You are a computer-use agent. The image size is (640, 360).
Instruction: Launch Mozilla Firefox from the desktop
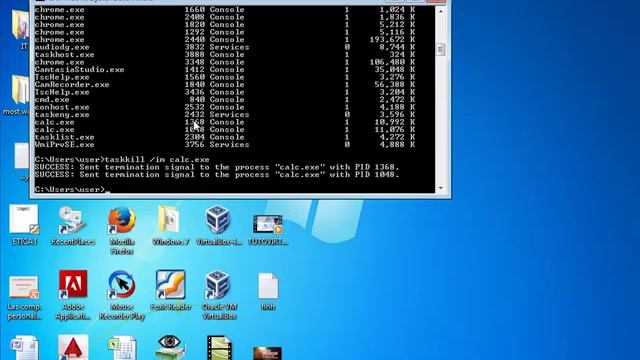coord(122,230)
